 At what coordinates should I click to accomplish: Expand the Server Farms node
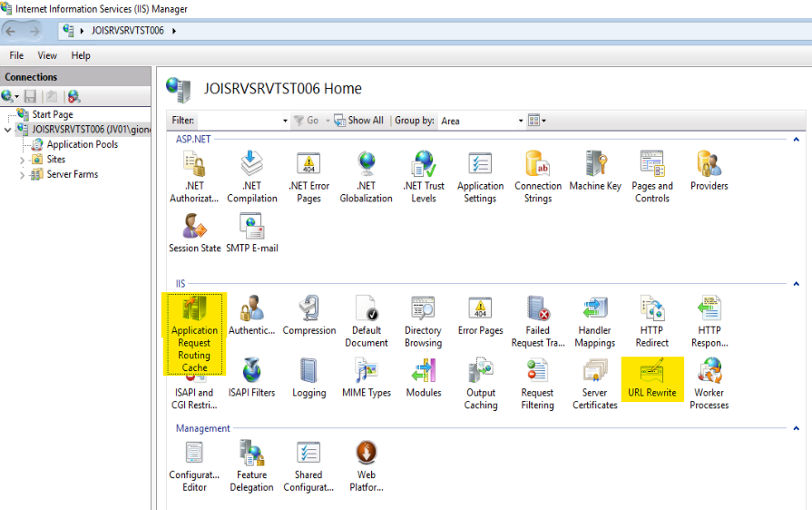(23, 175)
